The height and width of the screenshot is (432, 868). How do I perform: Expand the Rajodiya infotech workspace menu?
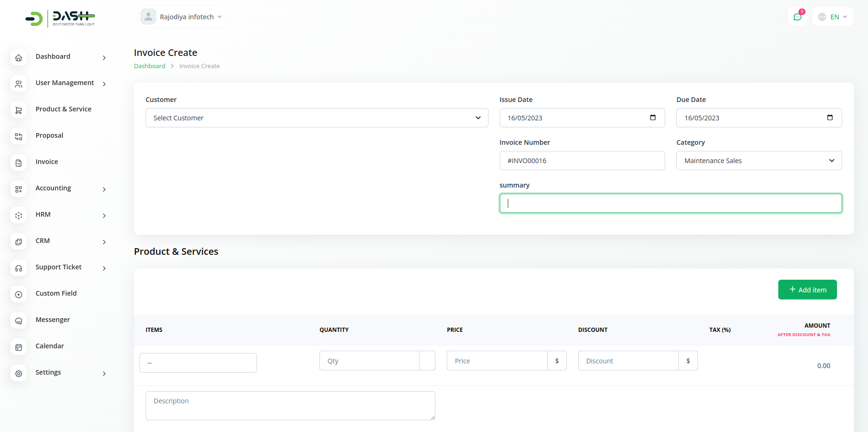point(182,17)
